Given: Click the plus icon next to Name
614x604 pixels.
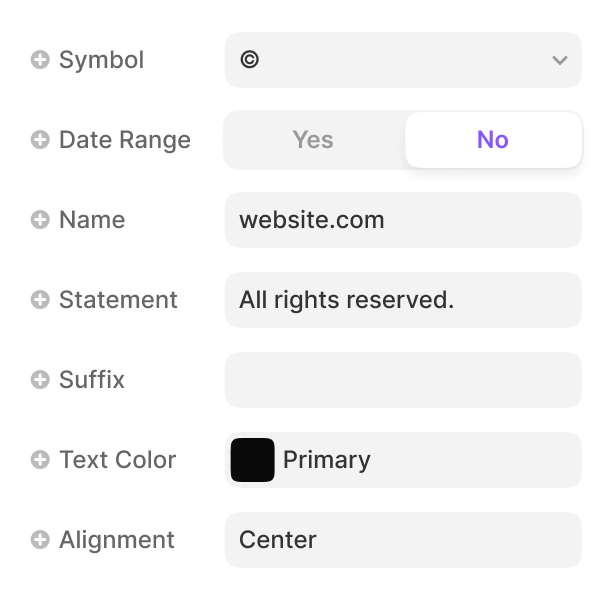Looking at the screenshot, I should (x=40, y=220).
